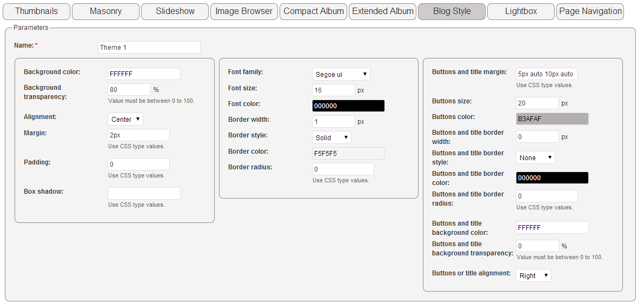
Task: Switch to the Thumbnails tab
Action: [x=36, y=11]
